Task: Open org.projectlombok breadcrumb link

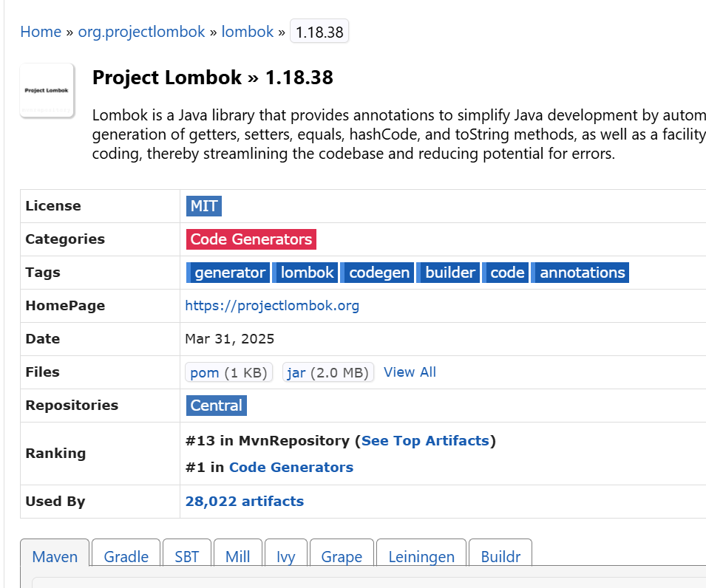Action: tap(141, 31)
